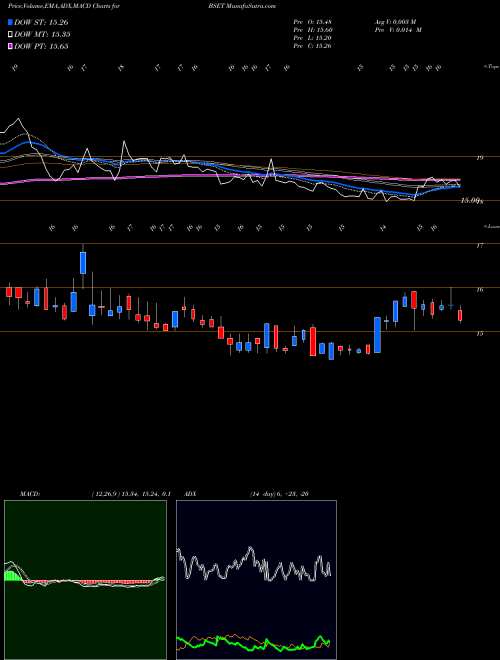Viewport: 500px width, 660px height.
Task: Select the 'DOW ST: 15.26' legend text
Action: click(41, 22)
